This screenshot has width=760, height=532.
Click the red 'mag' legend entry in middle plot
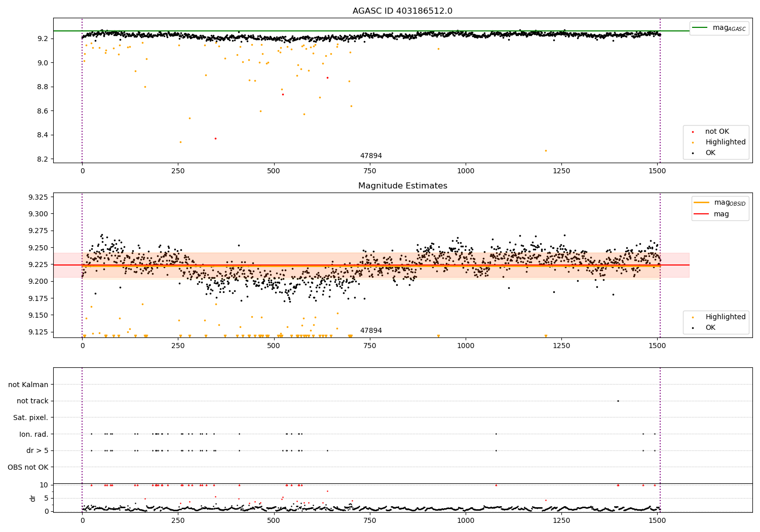pos(711,214)
